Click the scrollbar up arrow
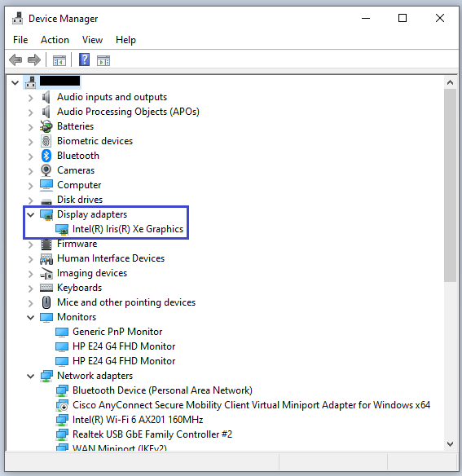Viewport: 462px width, 476px height. point(450,82)
